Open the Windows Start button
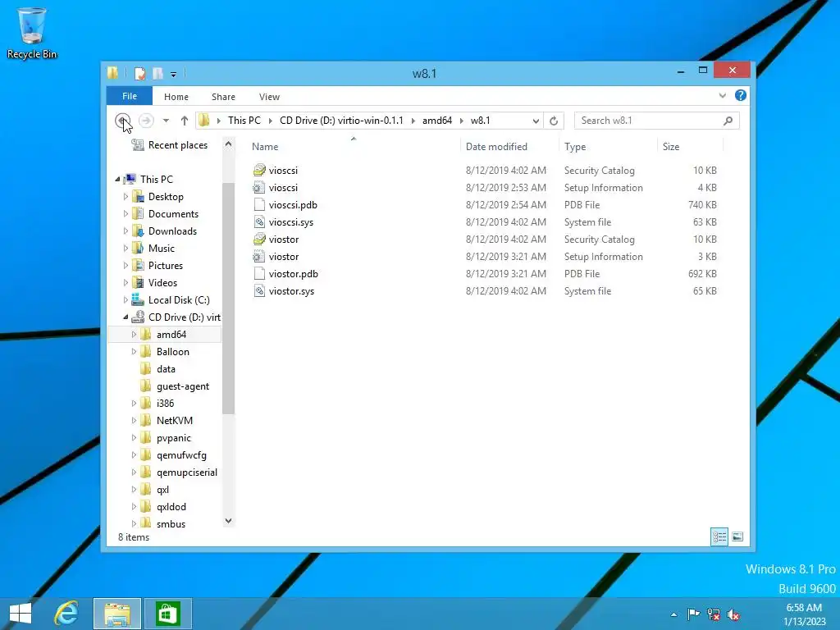The image size is (840, 630). tap(21, 614)
